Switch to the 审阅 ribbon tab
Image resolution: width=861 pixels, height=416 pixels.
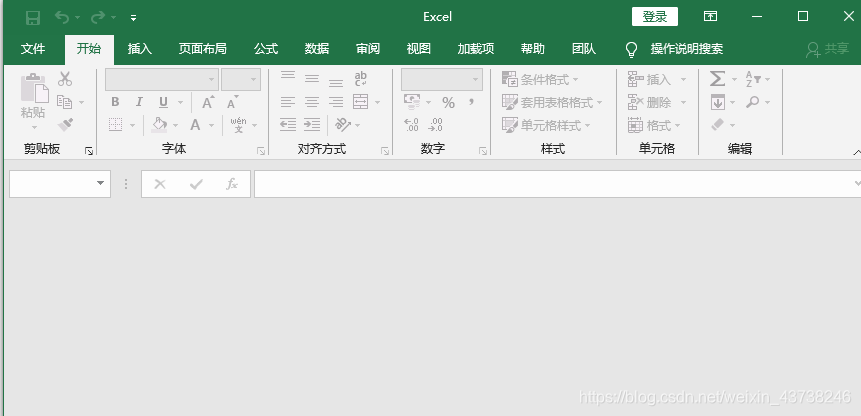368,49
